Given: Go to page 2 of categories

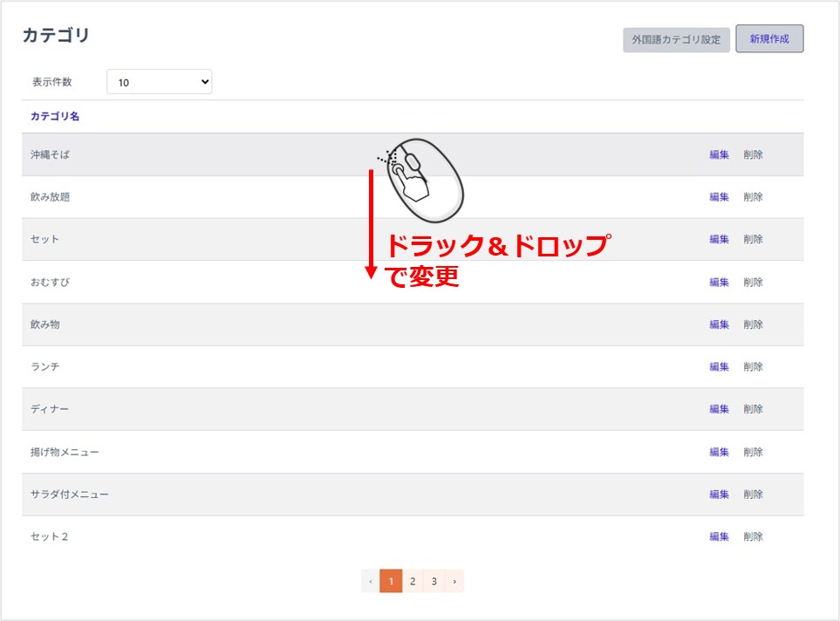Looking at the screenshot, I should [413, 581].
